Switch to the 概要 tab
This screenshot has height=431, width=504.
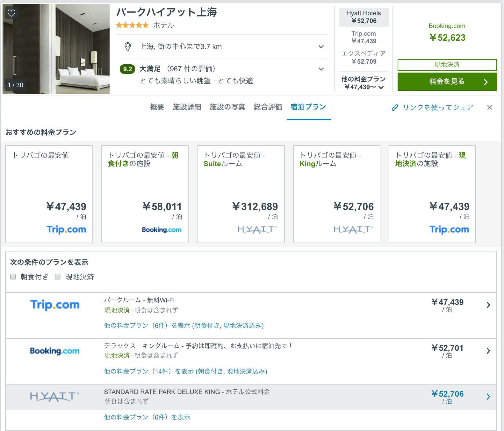[157, 107]
